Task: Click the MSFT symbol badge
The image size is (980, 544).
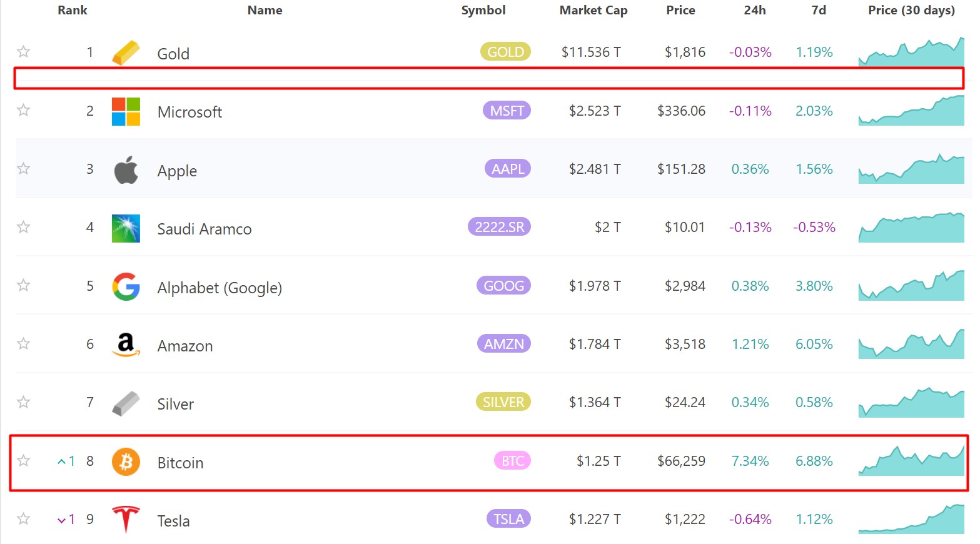Action: [507, 111]
